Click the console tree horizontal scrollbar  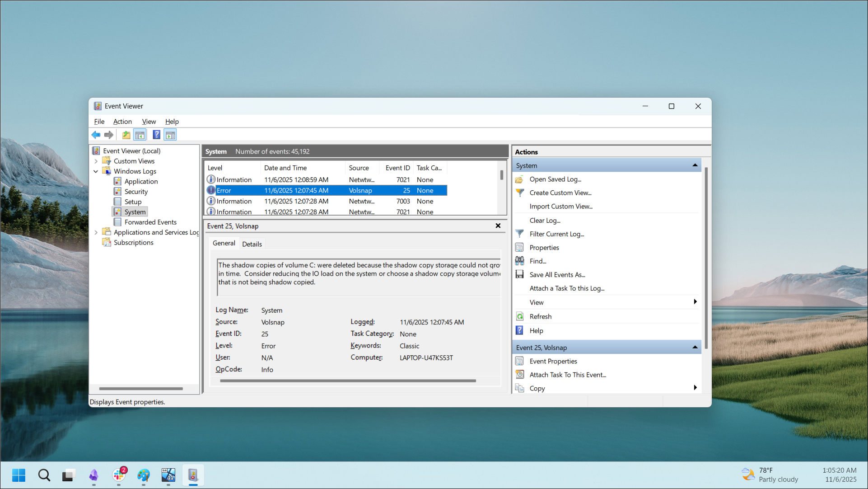(141, 389)
